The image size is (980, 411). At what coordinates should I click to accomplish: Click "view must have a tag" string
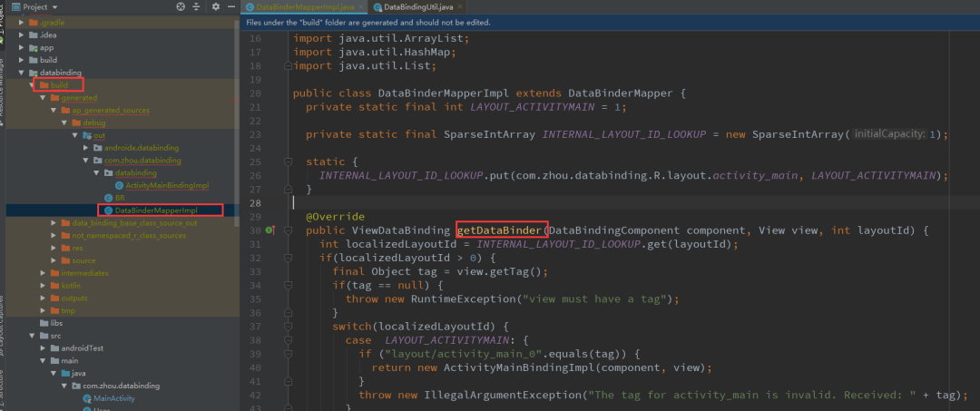click(593, 299)
